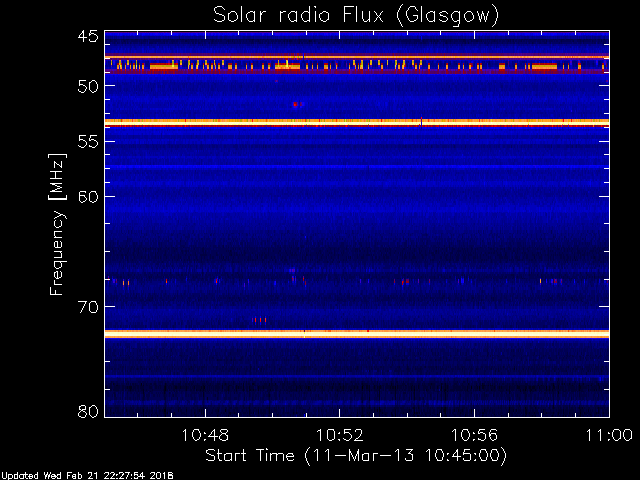Click the 'Updated Wed Feb 21 22:27:54 2018' text
This screenshot has height=480, width=640.
tap(87, 476)
